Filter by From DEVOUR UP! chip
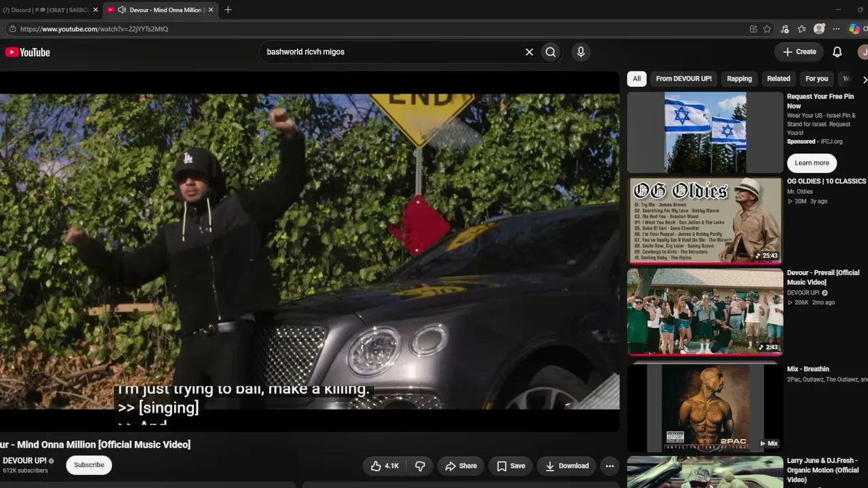868x488 pixels. [684, 79]
